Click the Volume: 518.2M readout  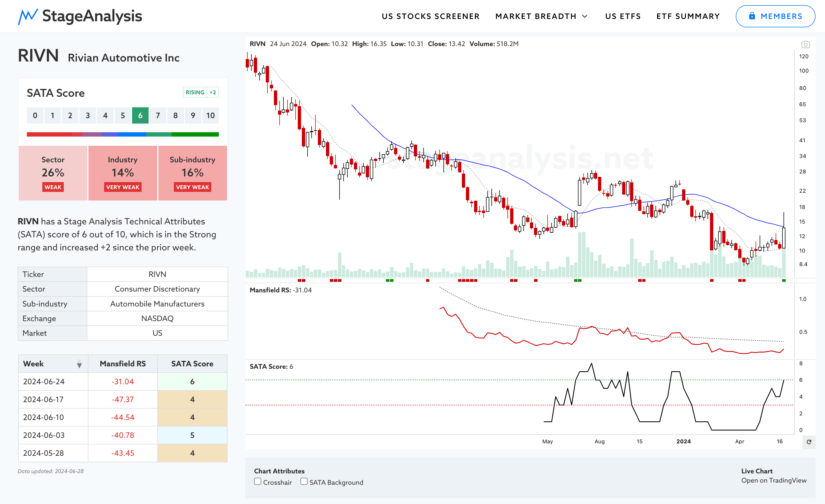(x=494, y=44)
